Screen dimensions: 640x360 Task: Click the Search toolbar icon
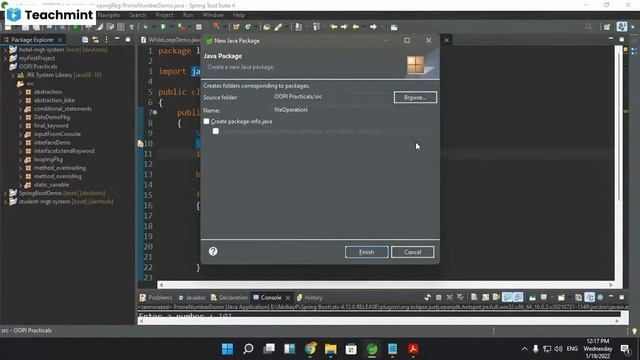(278, 27)
